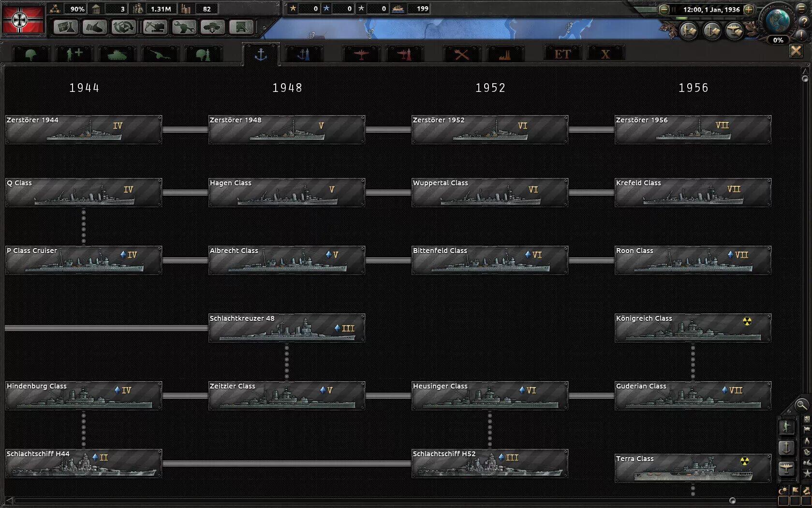812x508 pixels.
Task: Select the Schlachtschiff H44 technology
Action: click(x=84, y=463)
